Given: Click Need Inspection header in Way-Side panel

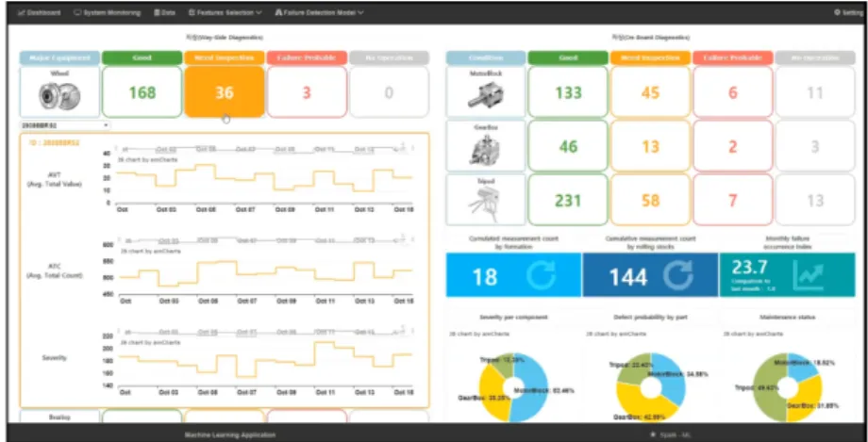Looking at the screenshot, I should (x=225, y=57).
